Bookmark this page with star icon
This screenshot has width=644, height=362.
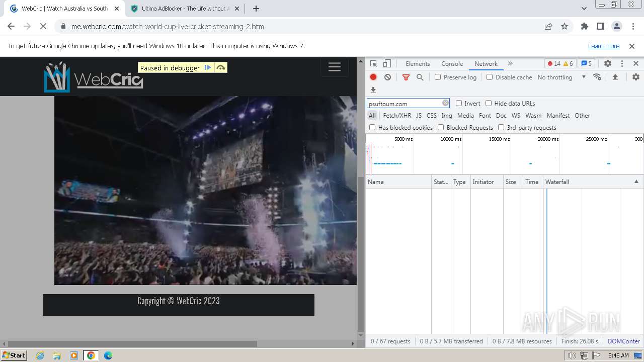[x=565, y=27]
